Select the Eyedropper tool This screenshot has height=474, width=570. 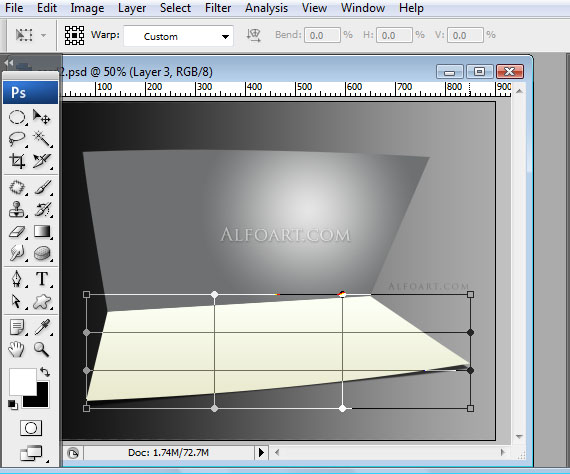42,327
